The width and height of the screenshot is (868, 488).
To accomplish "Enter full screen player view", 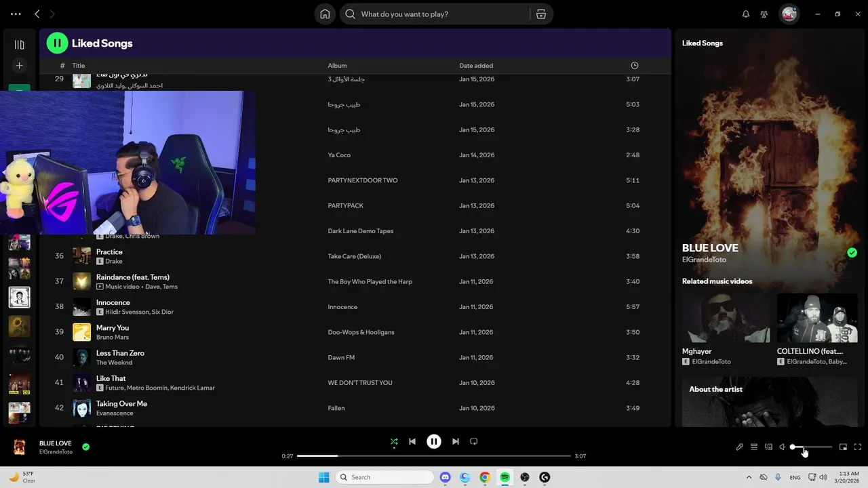I will (x=858, y=447).
